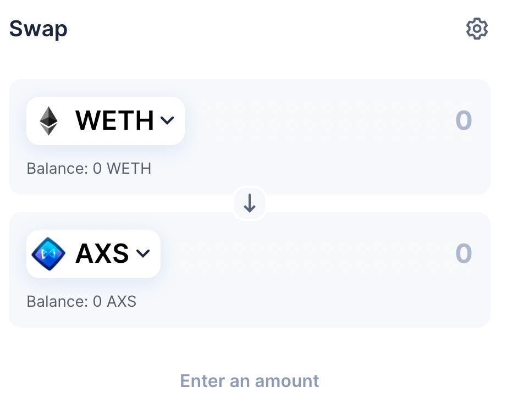
Task: Reverse swap direction with arrow button
Action: click(x=249, y=203)
